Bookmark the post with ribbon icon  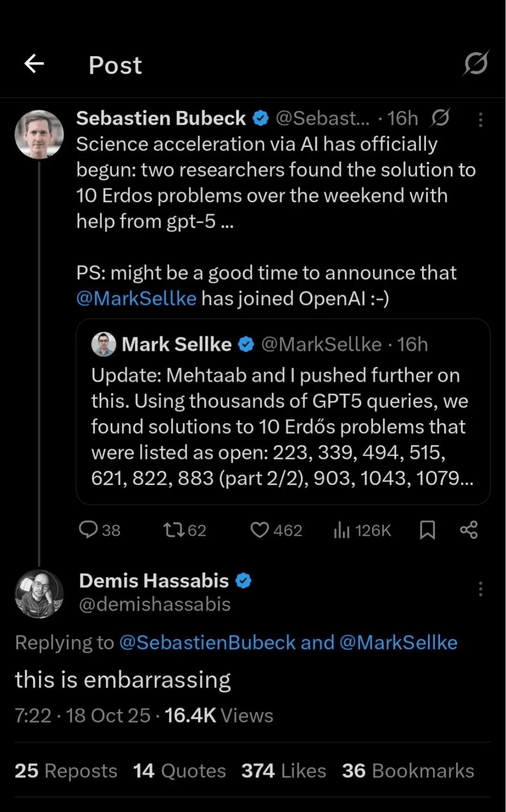tap(427, 530)
